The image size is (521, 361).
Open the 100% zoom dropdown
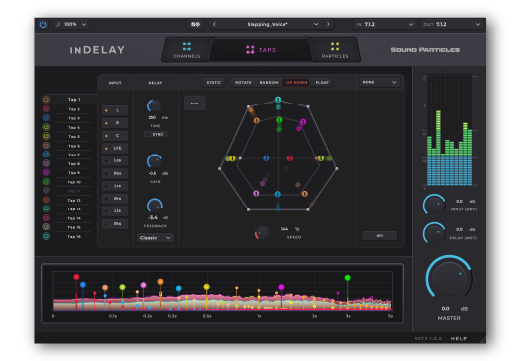click(71, 24)
